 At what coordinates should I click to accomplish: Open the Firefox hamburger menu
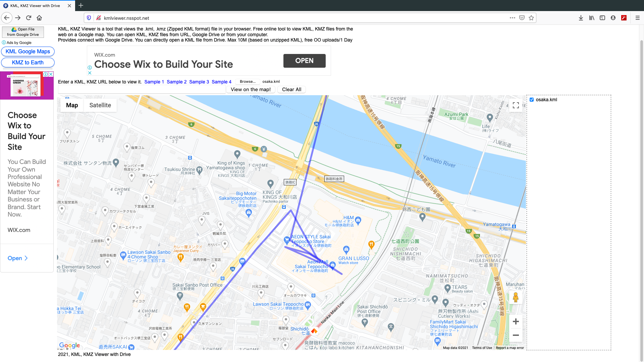pos(637,18)
